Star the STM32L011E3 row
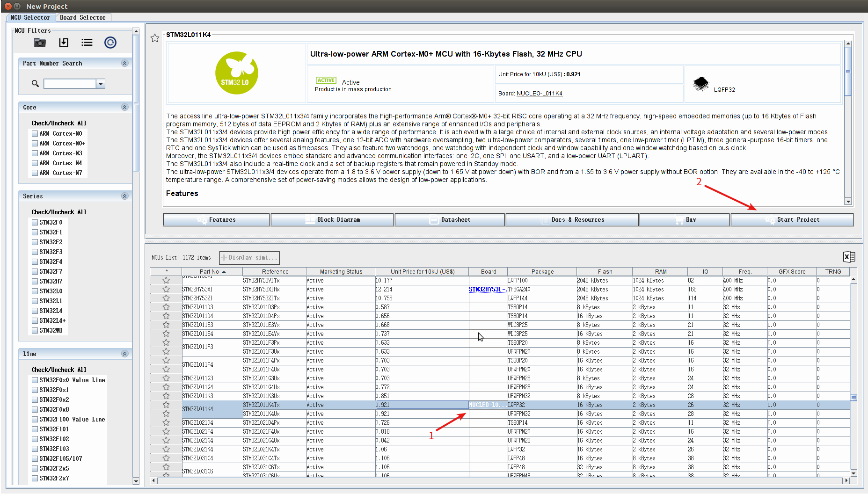Screen dimensions: 868x494 tap(166, 325)
